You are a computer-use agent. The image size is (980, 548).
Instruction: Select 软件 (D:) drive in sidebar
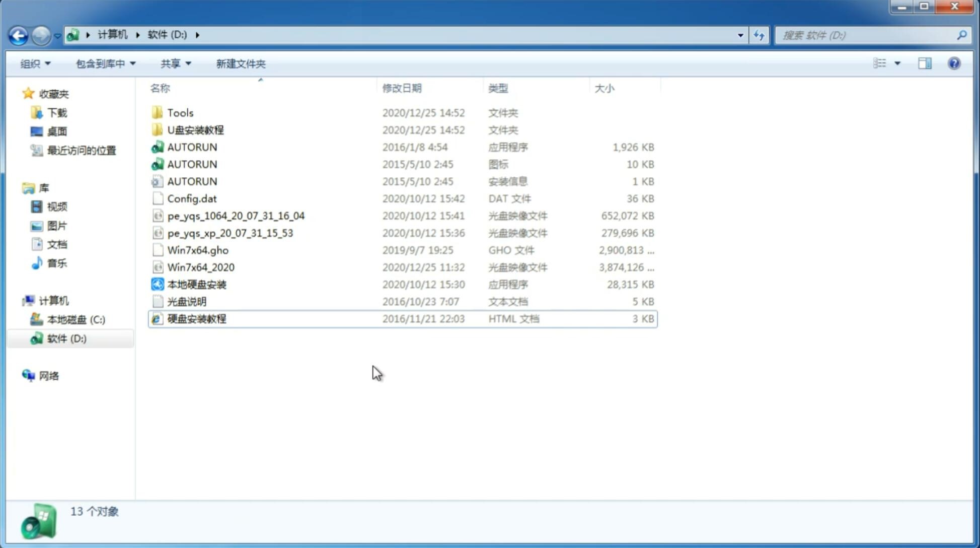(x=65, y=338)
